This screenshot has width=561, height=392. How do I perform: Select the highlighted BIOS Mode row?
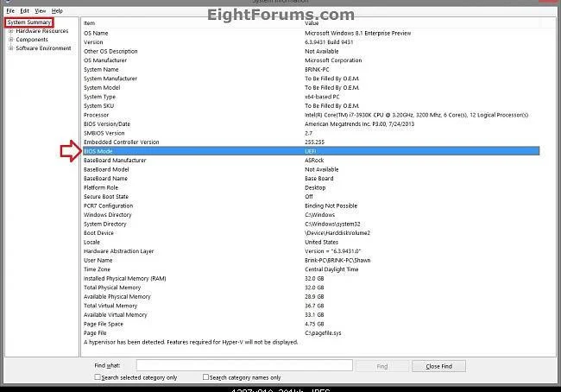(x=311, y=151)
